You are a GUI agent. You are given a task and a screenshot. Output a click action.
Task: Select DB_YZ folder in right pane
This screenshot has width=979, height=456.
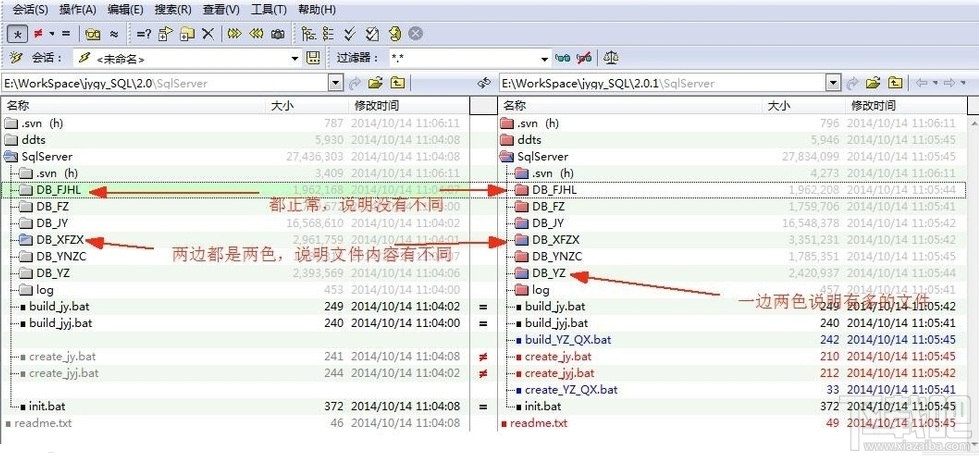pyautogui.click(x=549, y=273)
